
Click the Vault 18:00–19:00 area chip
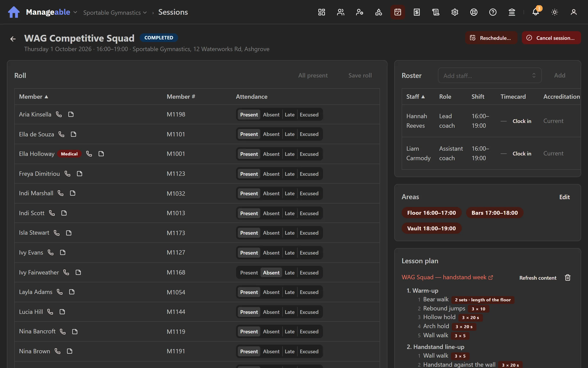431,229
